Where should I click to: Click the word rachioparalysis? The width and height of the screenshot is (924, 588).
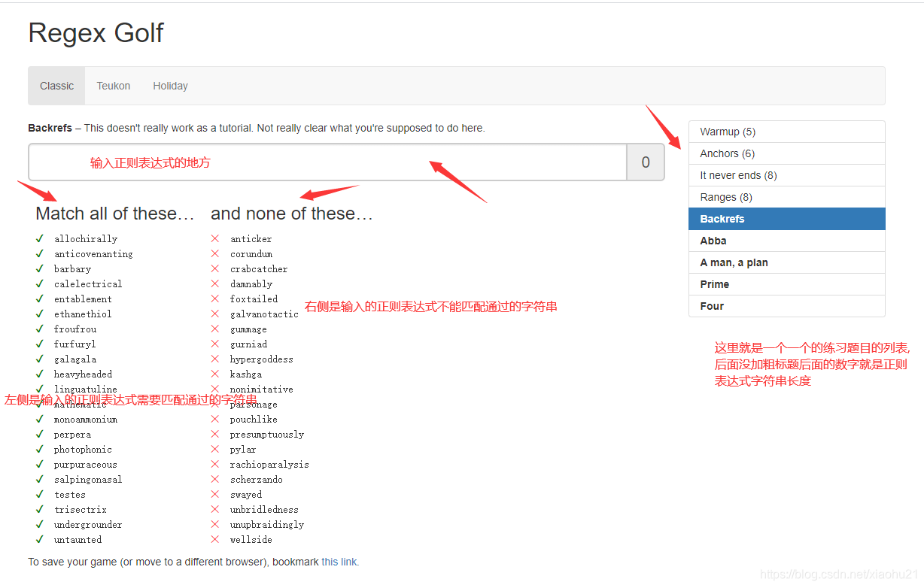click(x=269, y=465)
